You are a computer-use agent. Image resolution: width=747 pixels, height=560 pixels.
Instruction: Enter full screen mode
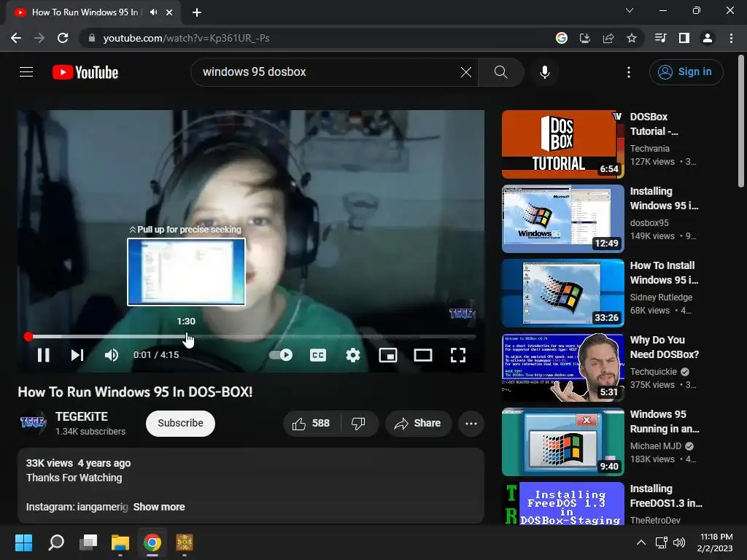click(x=458, y=355)
